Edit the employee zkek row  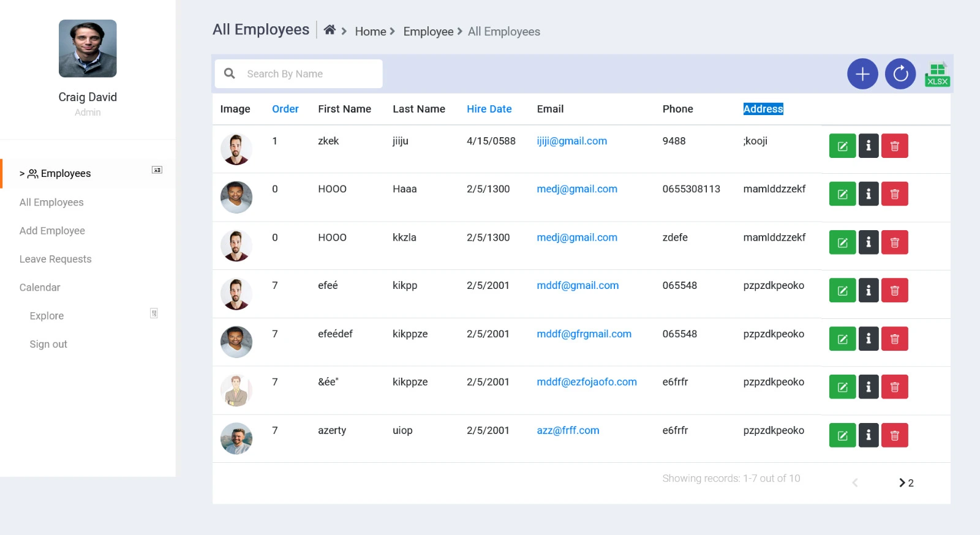pos(842,146)
